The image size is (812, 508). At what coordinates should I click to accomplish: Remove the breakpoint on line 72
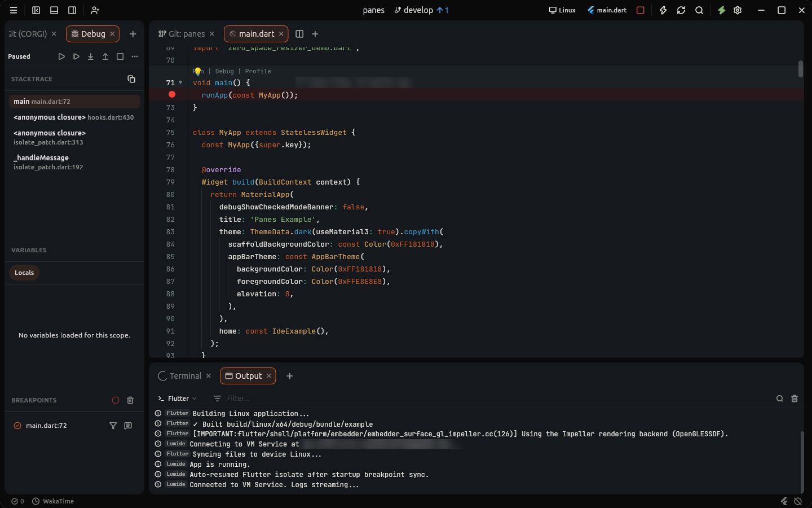click(x=172, y=95)
